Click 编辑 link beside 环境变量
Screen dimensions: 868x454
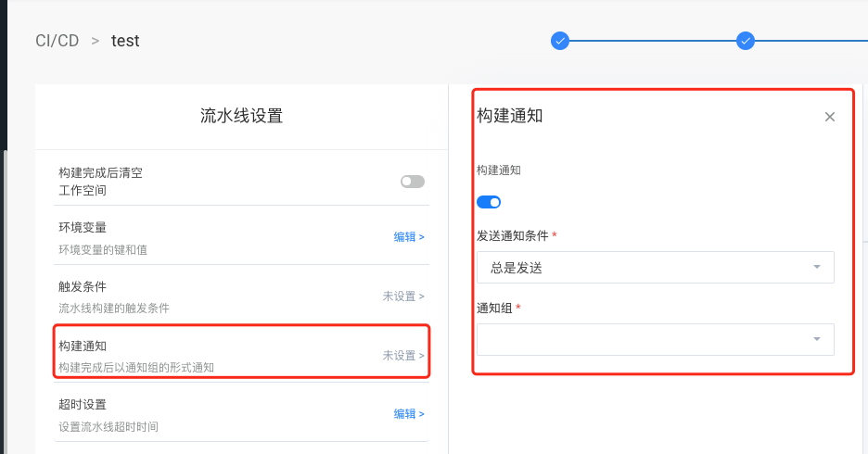409,237
